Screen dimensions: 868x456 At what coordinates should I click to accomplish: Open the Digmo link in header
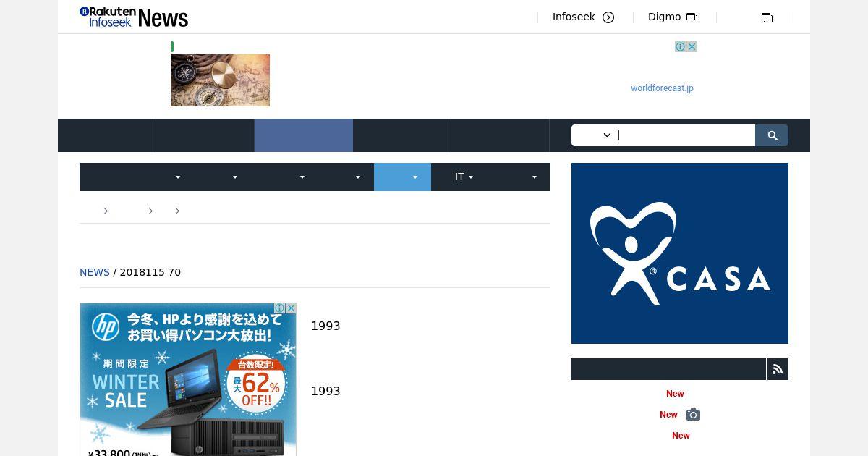coord(664,17)
